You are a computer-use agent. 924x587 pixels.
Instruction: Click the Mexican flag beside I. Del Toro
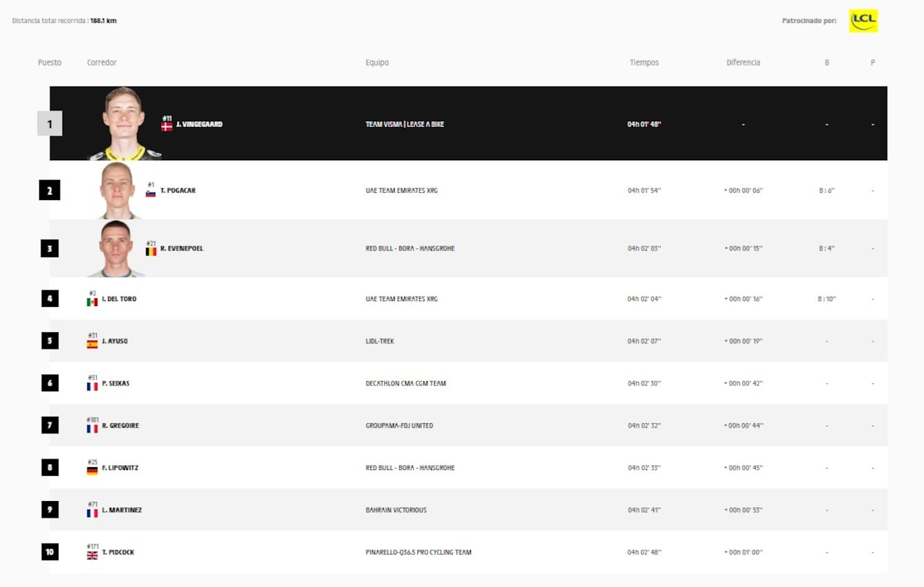pos(92,302)
